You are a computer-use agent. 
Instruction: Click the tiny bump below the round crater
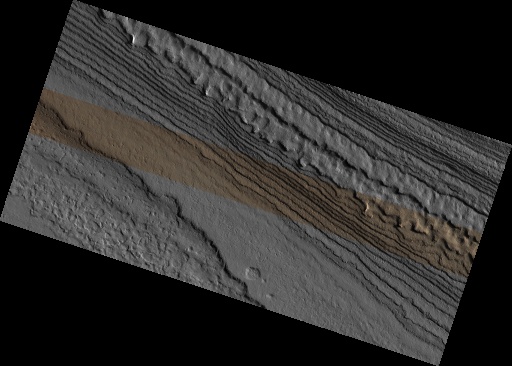coord(268,296)
